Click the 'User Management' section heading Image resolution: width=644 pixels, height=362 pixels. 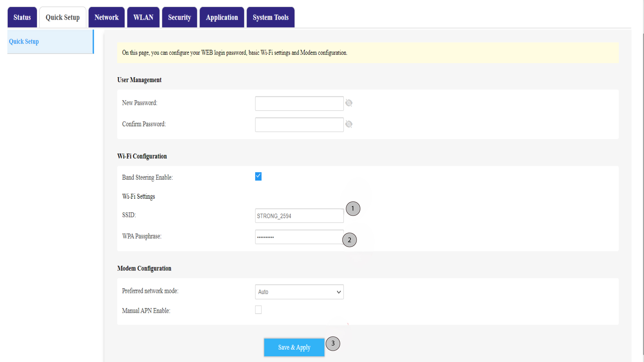(x=139, y=80)
